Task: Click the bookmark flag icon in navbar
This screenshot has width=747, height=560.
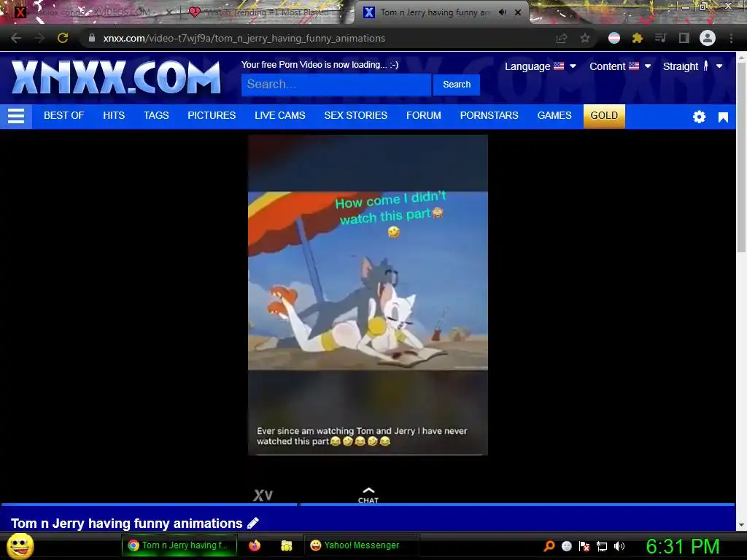Action: click(723, 117)
